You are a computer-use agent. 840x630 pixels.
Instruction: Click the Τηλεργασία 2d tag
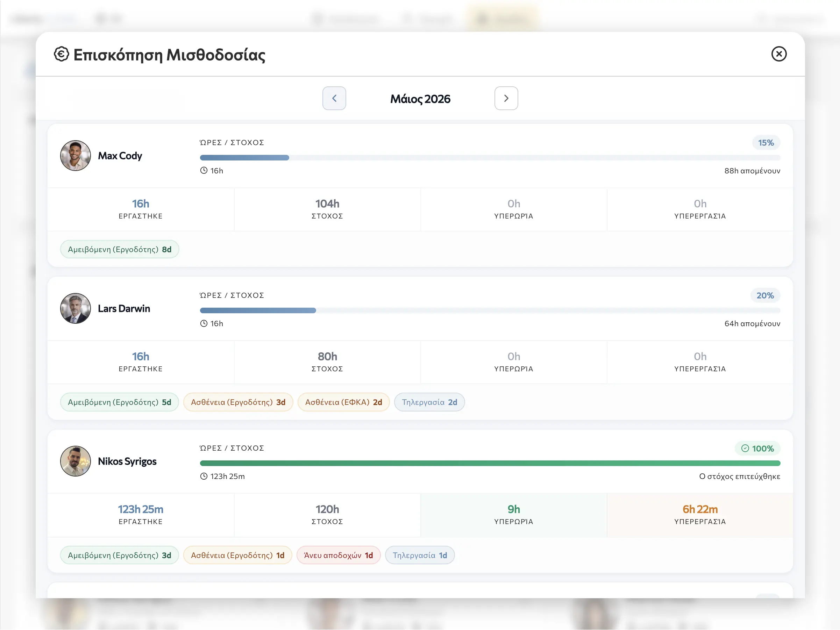coord(429,402)
